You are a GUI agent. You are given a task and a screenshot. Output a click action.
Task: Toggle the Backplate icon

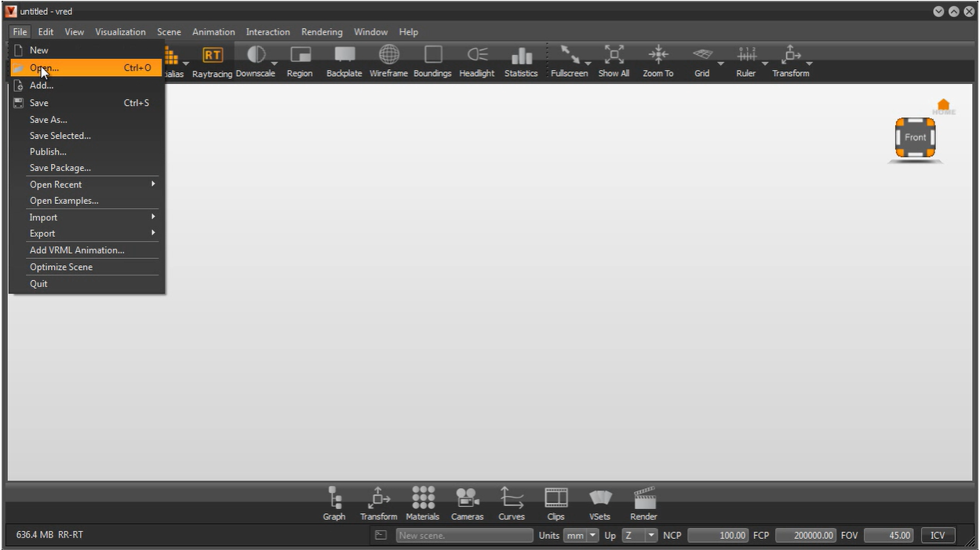pyautogui.click(x=344, y=55)
